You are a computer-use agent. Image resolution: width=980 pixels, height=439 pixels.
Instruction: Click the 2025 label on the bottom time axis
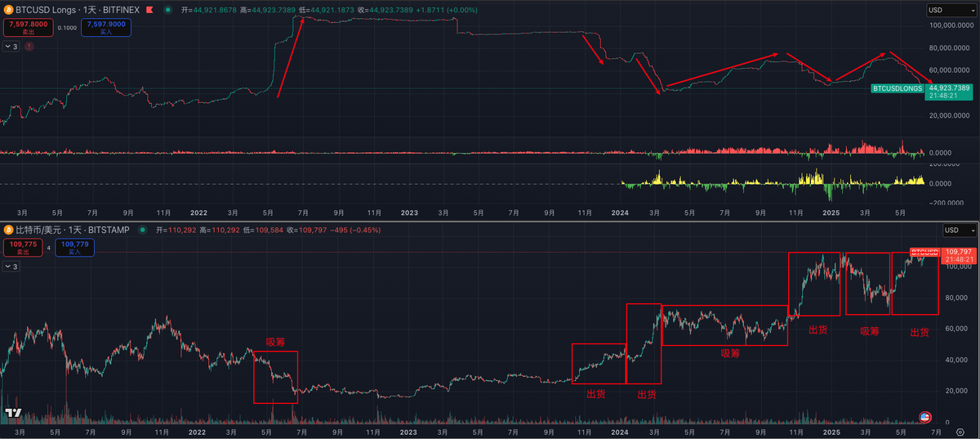pos(831,431)
